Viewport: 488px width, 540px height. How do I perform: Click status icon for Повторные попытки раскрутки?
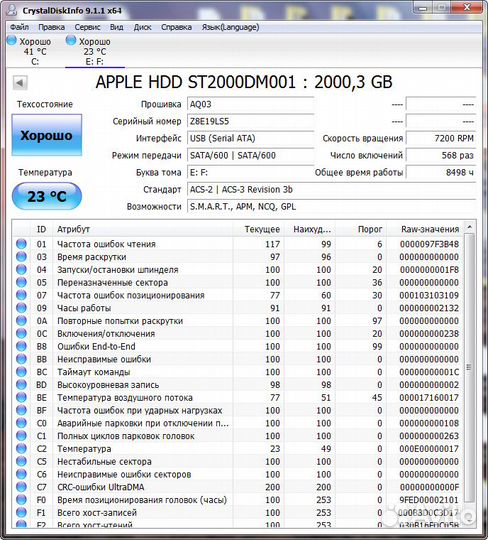coord(21,320)
